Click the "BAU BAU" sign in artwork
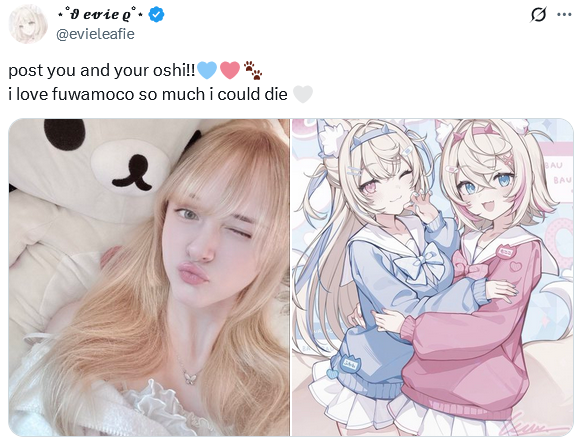585x440 pixels. [x=560, y=173]
